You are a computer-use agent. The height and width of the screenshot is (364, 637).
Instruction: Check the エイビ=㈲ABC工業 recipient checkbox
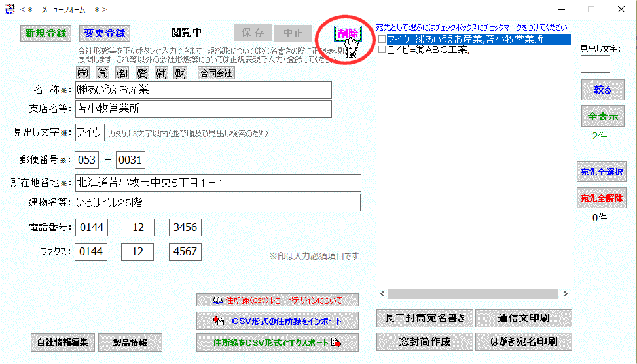click(382, 50)
